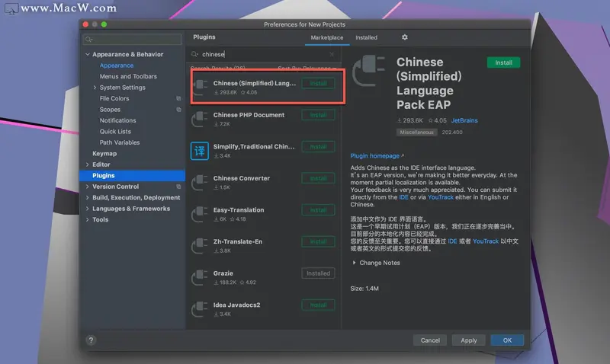This screenshot has width=610, height=364.
Task: Click the Zh-Translate-En plugin icon
Action: [200, 246]
